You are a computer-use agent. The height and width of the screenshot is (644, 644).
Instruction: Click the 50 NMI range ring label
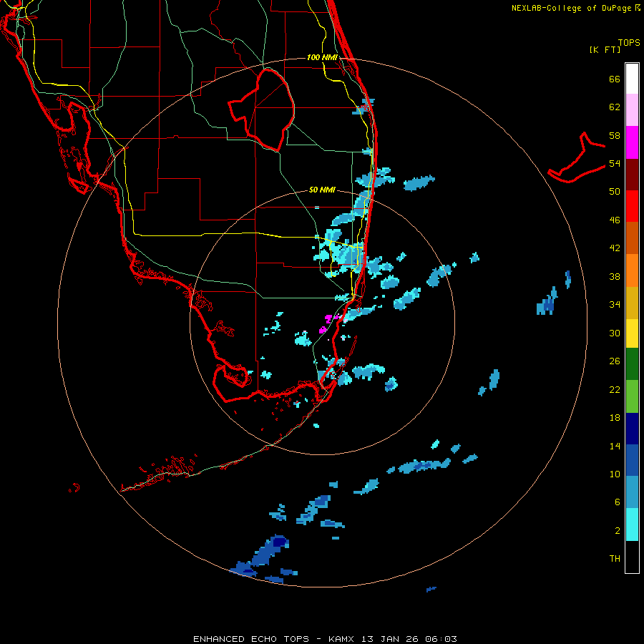[322, 190]
